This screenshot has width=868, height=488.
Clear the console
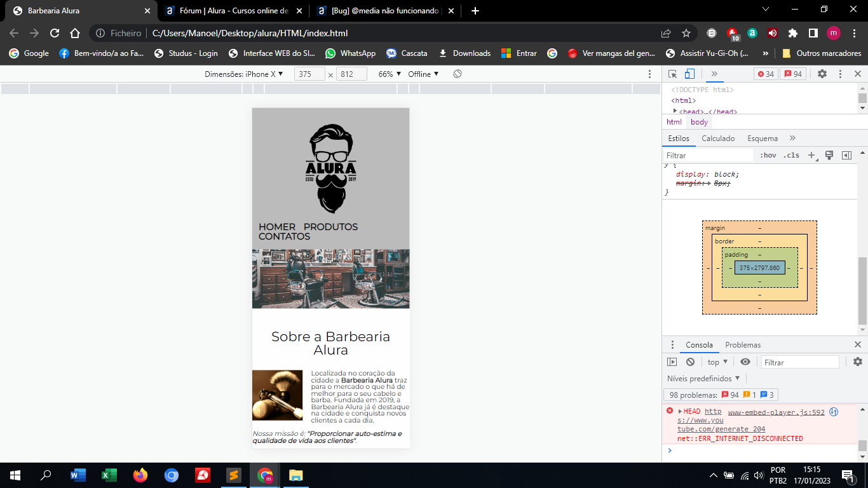pyautogui.click(x=690, y=362)
